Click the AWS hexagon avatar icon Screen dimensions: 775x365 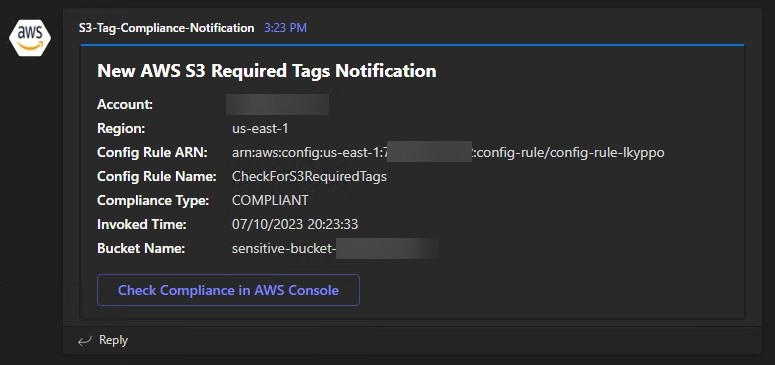30,38
